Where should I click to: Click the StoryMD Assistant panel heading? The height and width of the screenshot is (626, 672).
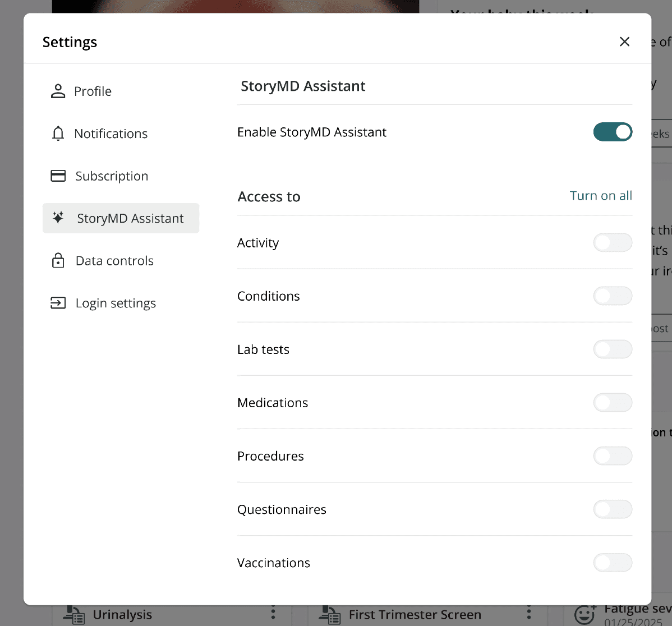coord(303,86)
